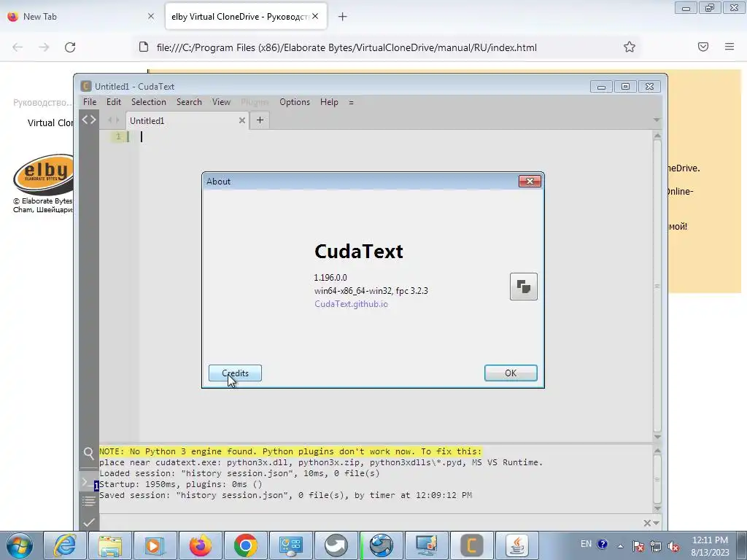The width and height of the screenshot is (747, 560).
Task: Open the console input dropdown arrow
Action: pos(657,523)
